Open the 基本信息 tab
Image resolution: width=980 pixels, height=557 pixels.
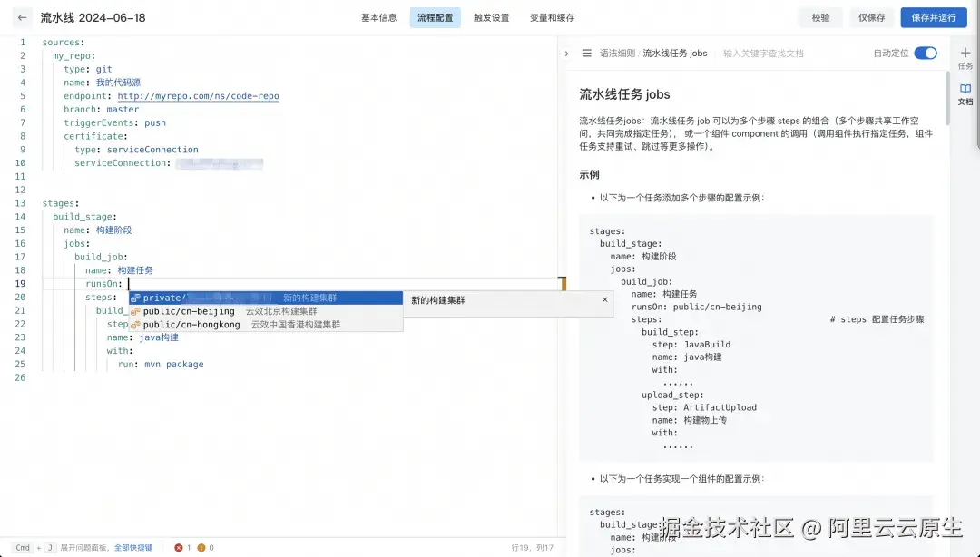pos(378,16)
